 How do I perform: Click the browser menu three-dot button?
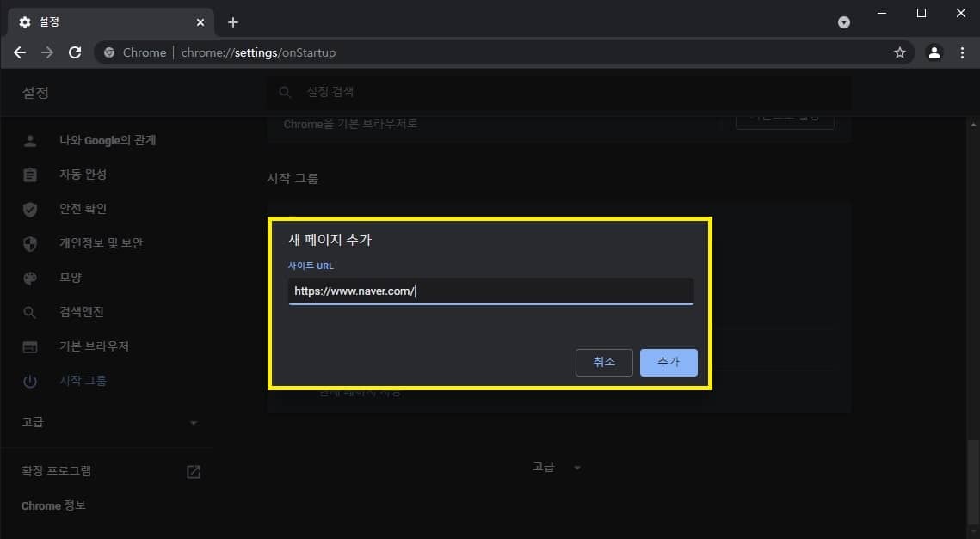click(962, 52)
